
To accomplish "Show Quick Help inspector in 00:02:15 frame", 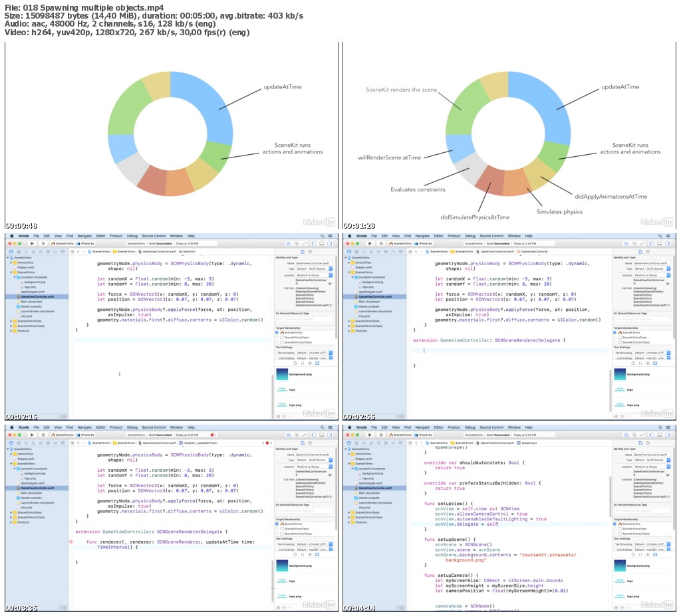I will point(310,252).
